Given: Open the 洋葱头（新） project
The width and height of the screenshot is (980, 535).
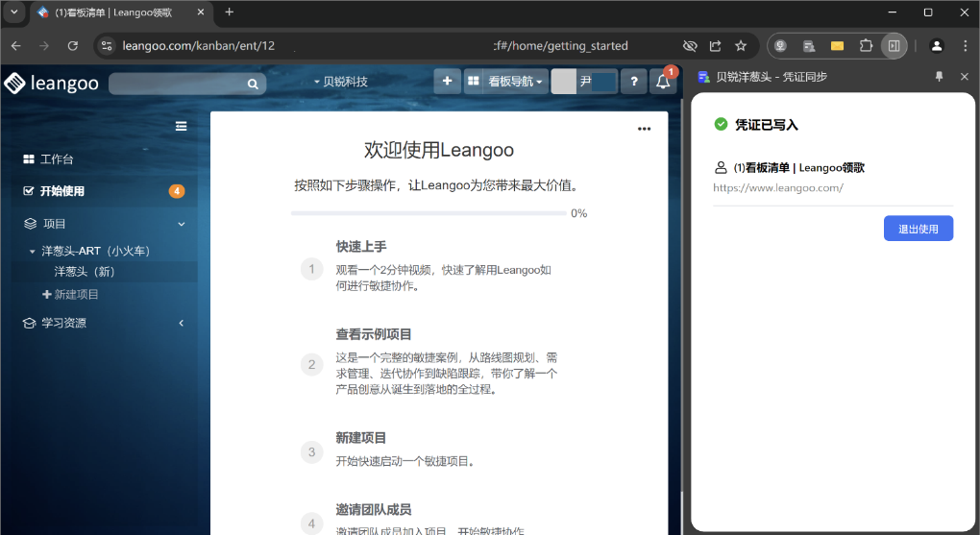Looking at the screenshot, I should click(x=85, y=272).
